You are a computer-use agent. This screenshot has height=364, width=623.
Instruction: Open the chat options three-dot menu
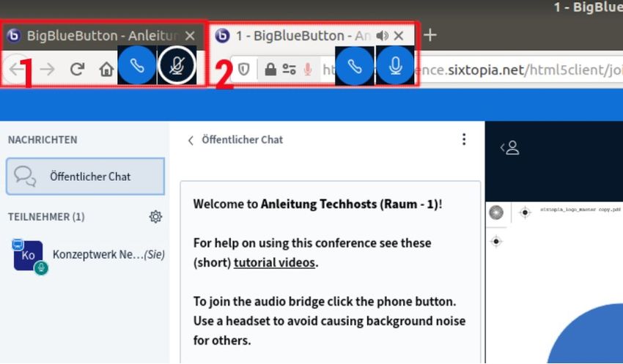(464, 139)
